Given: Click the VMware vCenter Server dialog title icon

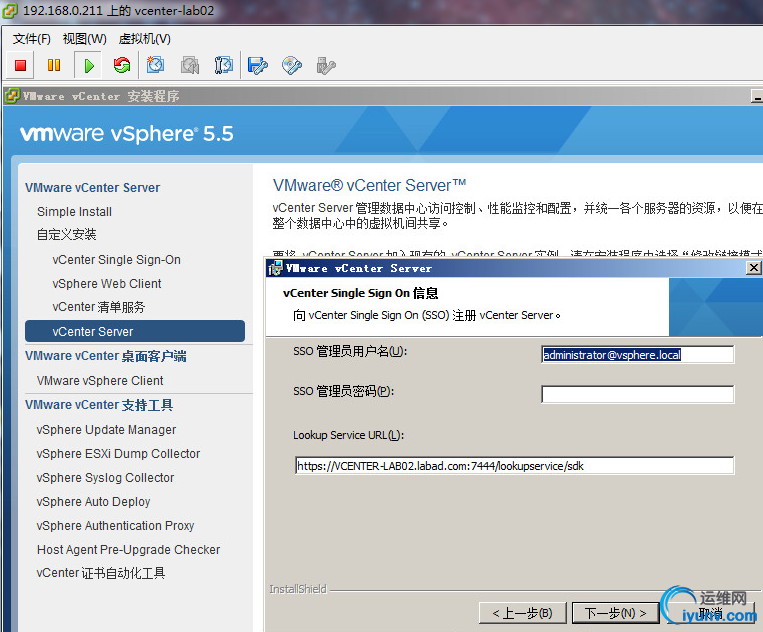Looking at the screenshot, I should pos(275,268).
